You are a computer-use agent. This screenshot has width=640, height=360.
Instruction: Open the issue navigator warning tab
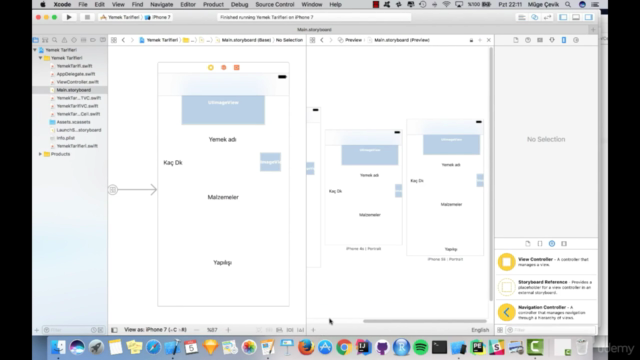pos(64,40)
